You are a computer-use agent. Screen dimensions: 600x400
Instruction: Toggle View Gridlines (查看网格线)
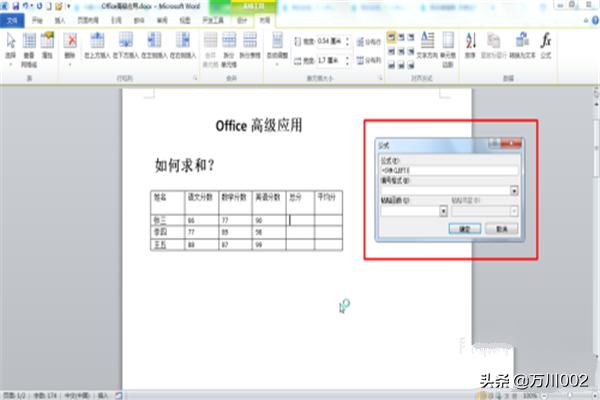click(x=29, y=50)
